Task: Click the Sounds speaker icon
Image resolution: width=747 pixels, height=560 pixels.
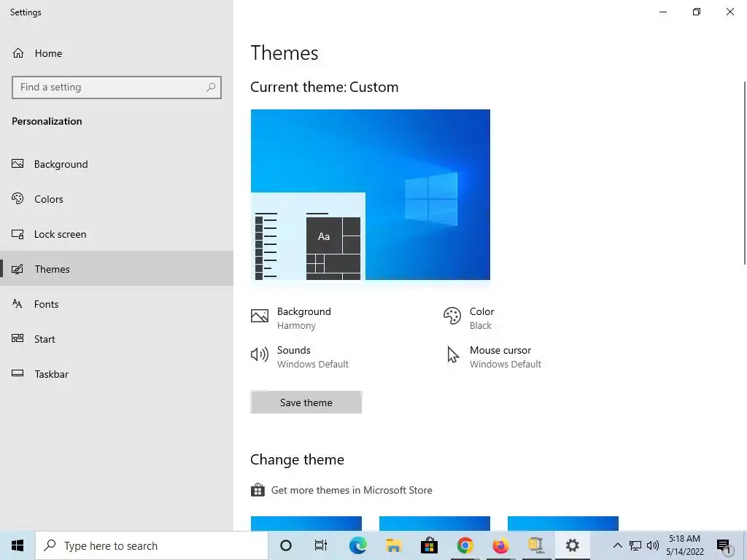Action: pos(260,354)
